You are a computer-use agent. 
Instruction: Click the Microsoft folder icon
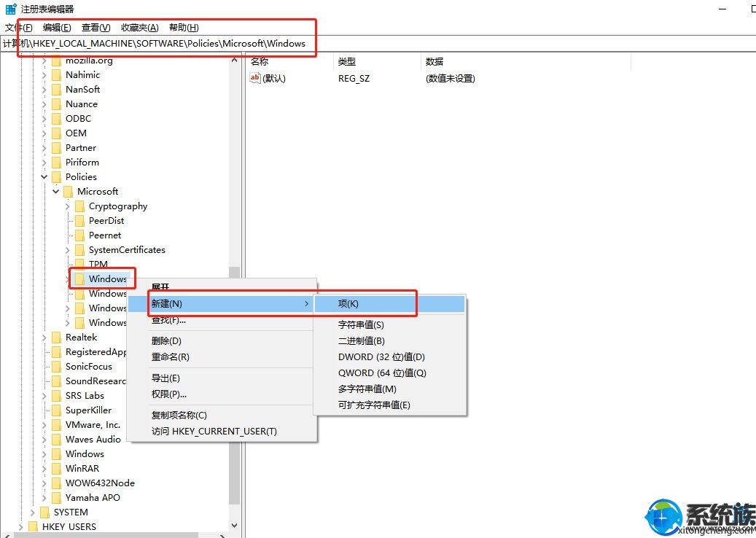pos(68,192)
